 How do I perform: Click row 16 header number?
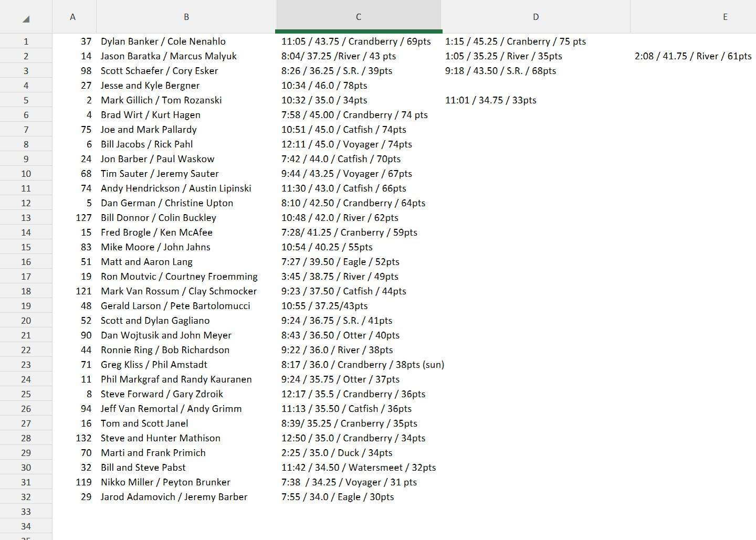[x=26, y=262]
